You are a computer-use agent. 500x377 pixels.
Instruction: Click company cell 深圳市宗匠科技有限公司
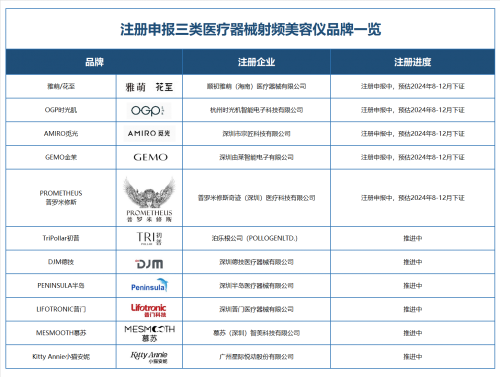(256, 134)
